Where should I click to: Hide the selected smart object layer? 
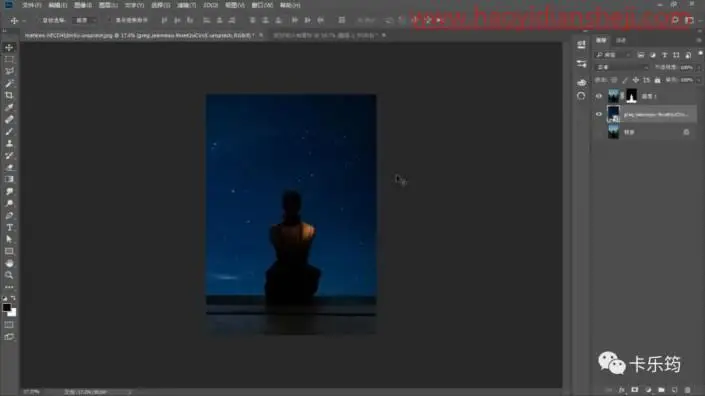(x=598, y=114)
